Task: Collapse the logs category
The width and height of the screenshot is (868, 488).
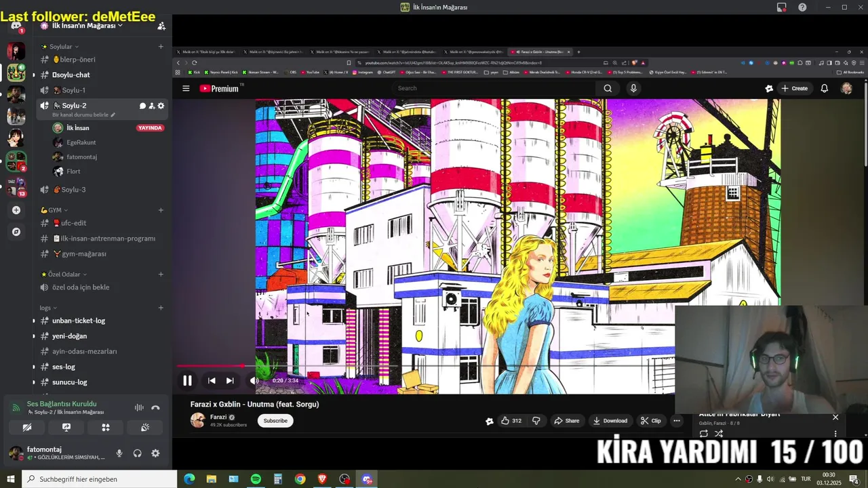Action: pyautogui.click(x=47, y=308)
